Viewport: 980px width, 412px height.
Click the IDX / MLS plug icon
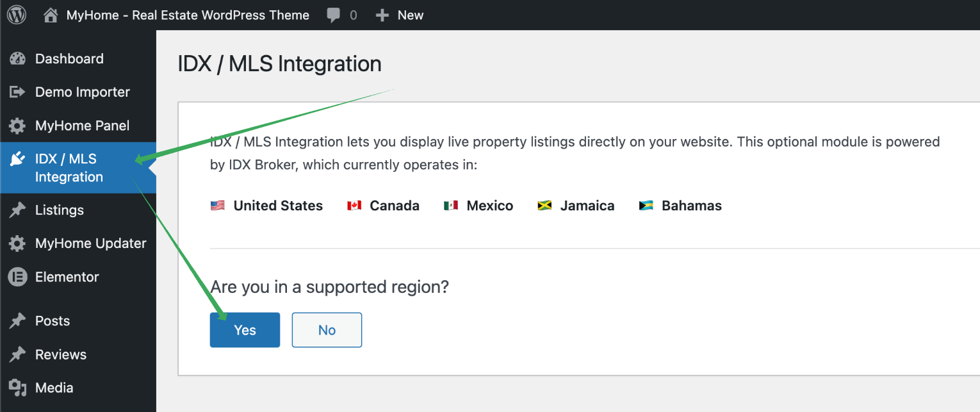(17, 160)
